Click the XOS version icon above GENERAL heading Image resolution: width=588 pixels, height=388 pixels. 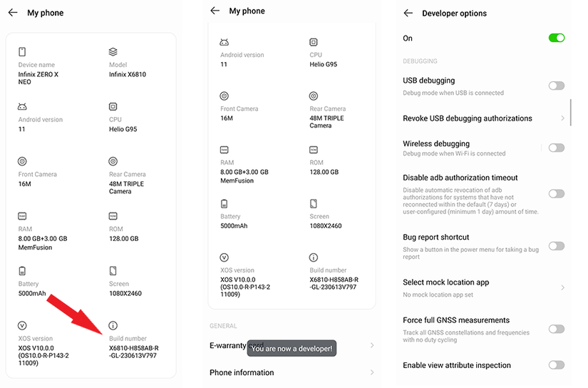point(225,257)
